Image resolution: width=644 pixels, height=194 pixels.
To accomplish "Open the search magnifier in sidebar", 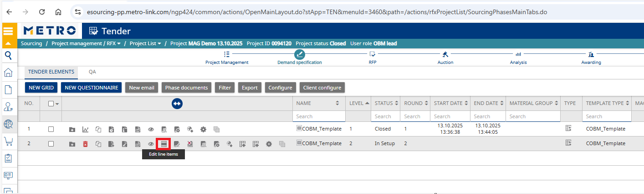I will [x=8, y=55].
